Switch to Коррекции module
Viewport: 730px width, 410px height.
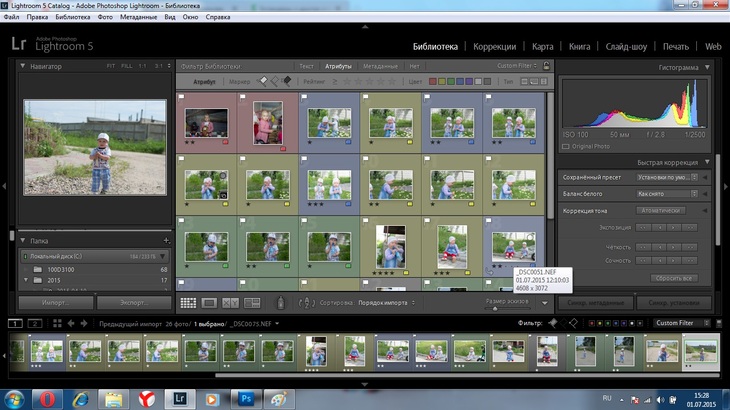pyautogui.click(x=494, y=47)
